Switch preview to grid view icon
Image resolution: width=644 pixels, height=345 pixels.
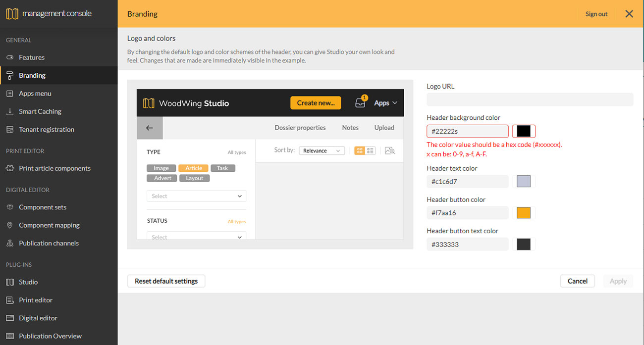(360, 150)
